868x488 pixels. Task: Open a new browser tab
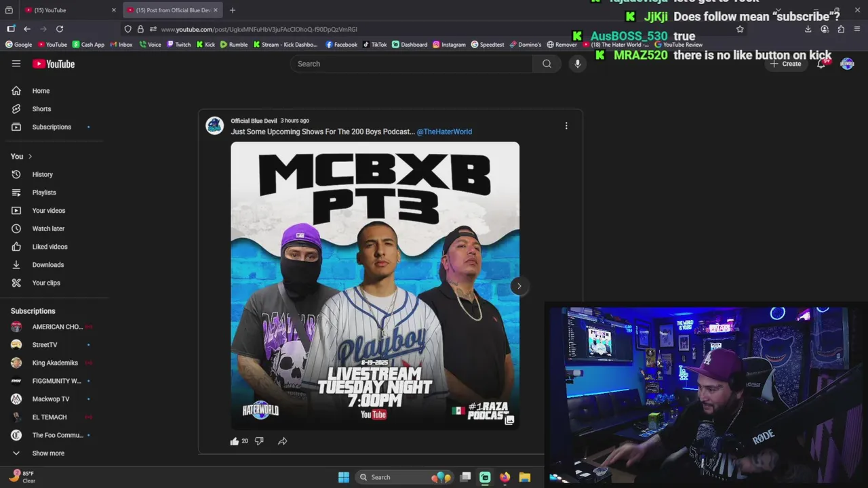233,10
